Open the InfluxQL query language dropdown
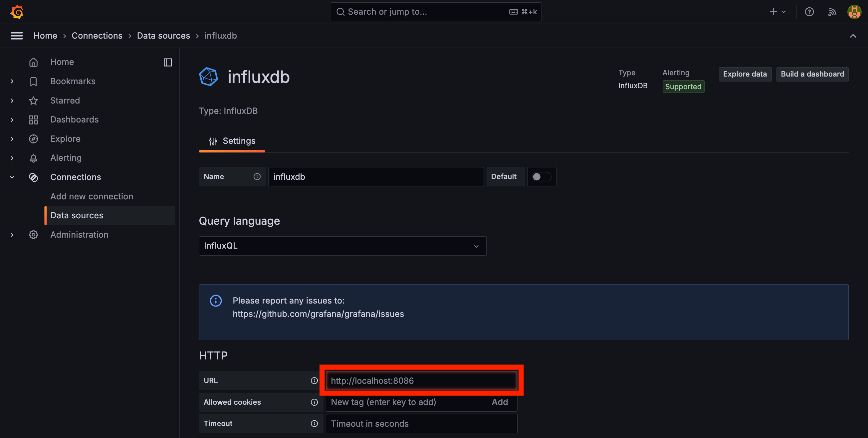 pyautogui.click(x=342, y=246)
